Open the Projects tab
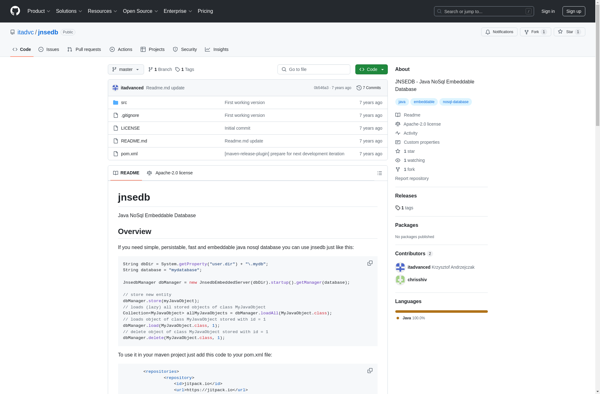600x394 pixels. click(152, 49)
